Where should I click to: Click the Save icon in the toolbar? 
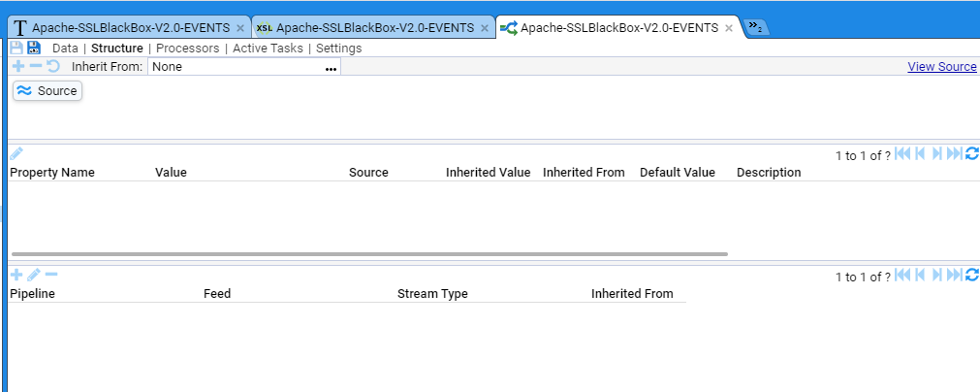click(x=16, y=48)
